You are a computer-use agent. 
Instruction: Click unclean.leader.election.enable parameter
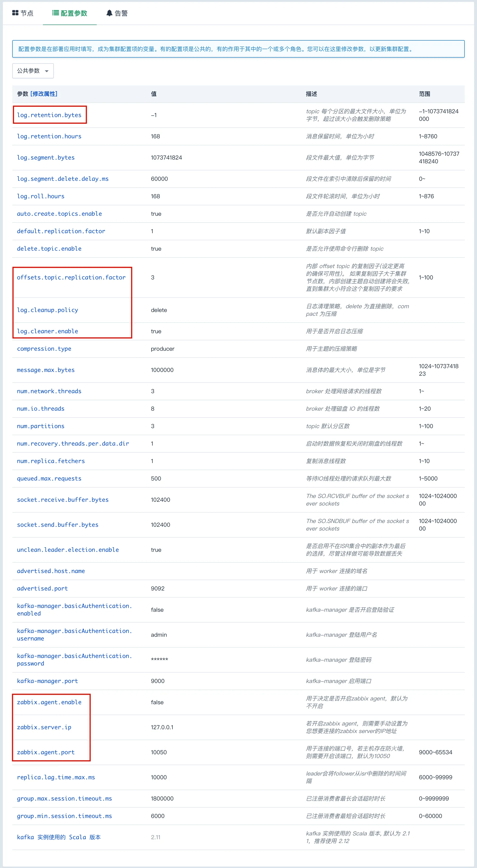pyautogui.click(x=68, y=550)
